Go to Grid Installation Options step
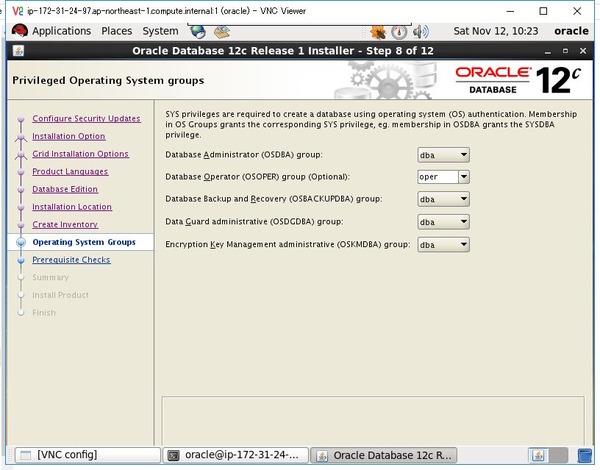This screenshot has width=600, height=470. pos(80,154)
